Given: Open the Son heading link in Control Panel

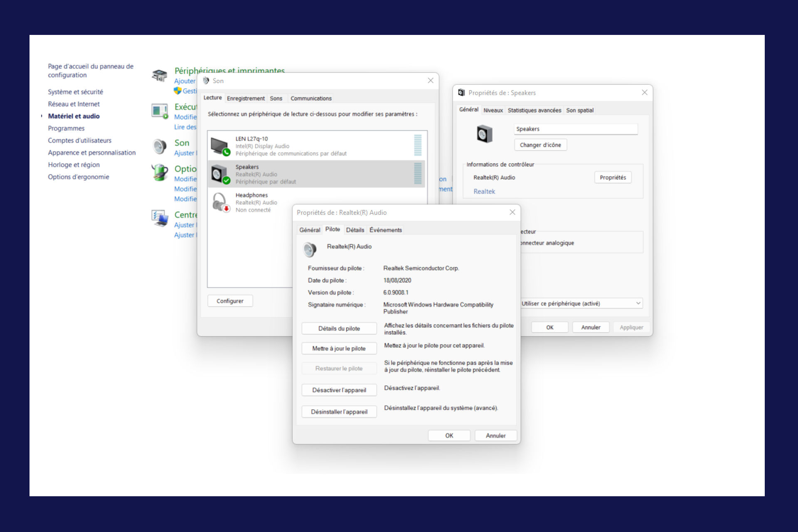Looking at the screenshot, I should (182, 143).
